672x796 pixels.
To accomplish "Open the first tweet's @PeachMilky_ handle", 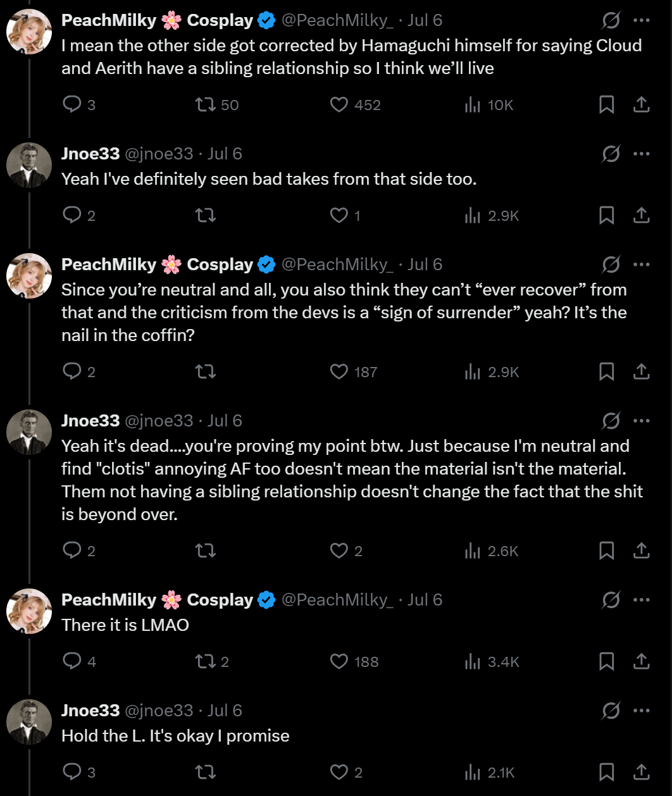I will coord(337,21).
